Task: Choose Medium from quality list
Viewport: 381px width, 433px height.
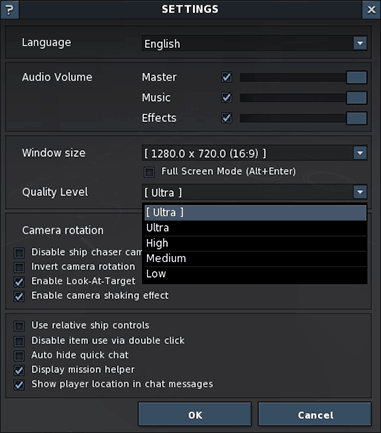Action: pos(255,259)
